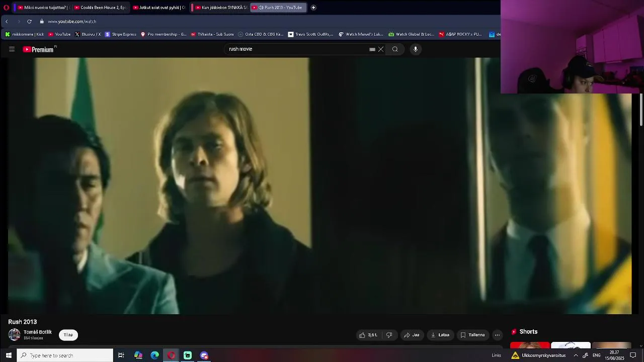Expand the system tray hidden icons chevron
644x362 pixels.
(x=576, y=355)
